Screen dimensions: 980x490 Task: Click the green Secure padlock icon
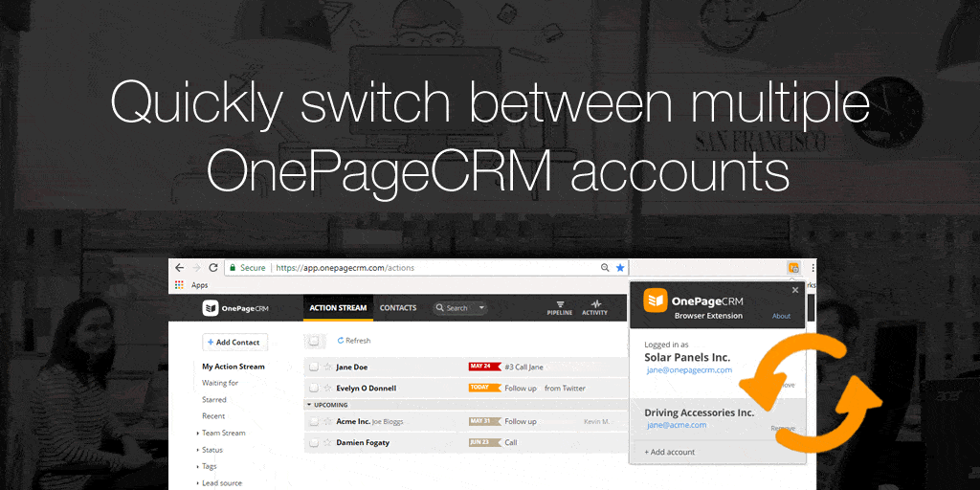(x=233, y=268)
